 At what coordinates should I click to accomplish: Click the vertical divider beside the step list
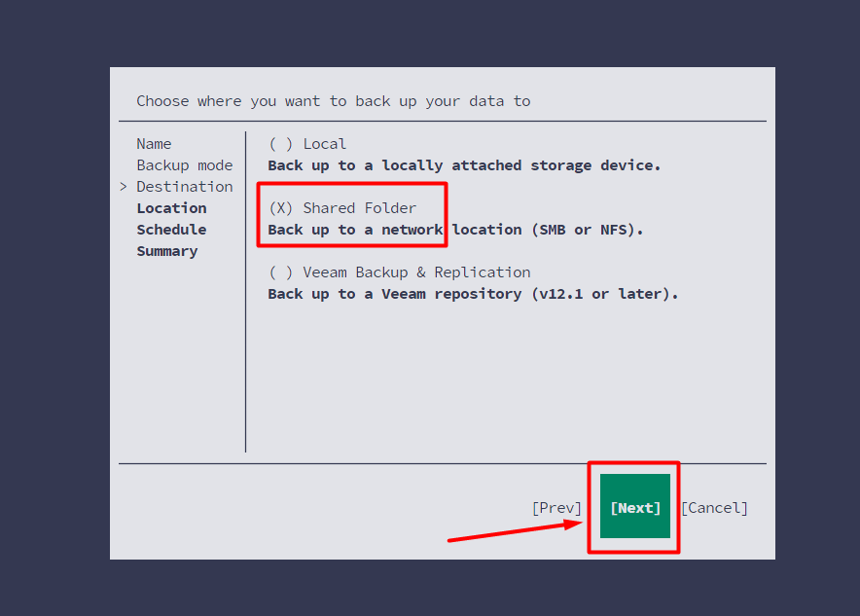(245, 292)
